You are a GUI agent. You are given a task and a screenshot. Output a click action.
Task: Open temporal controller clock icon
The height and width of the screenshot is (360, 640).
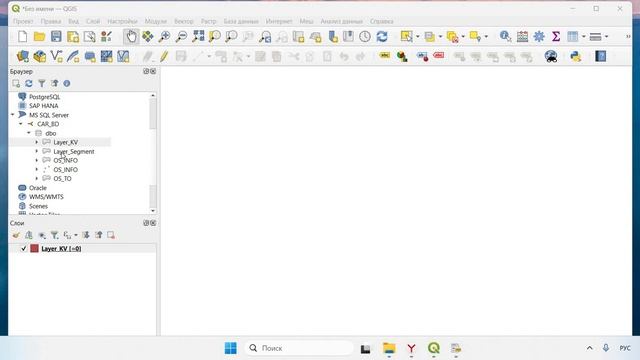point(365,37)
